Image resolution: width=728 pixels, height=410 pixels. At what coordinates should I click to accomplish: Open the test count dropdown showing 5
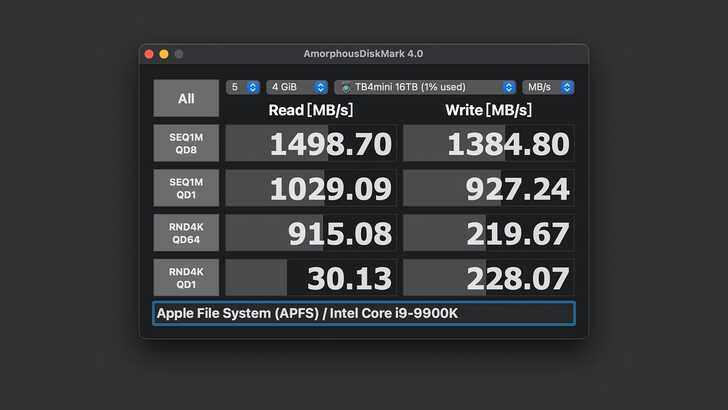(243, 87)
